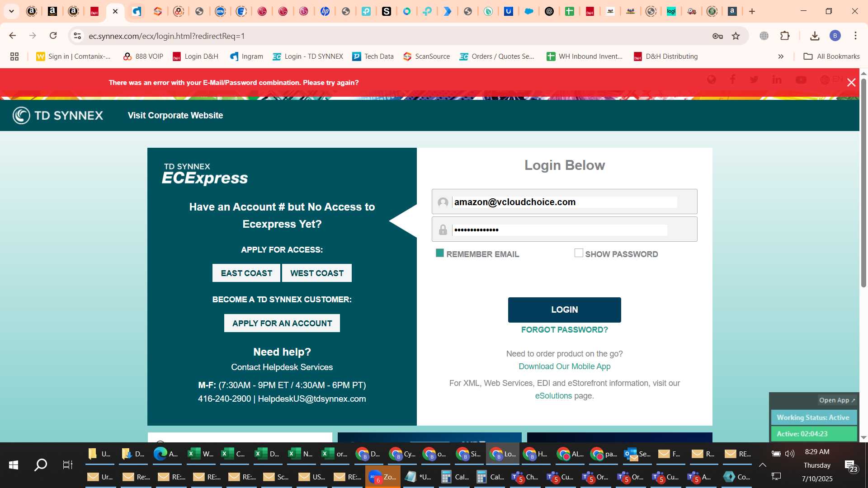Viewport: 868px width, 488px height.
Task: Open the Orders / Quotes bookmark
Action: (497, 56)
